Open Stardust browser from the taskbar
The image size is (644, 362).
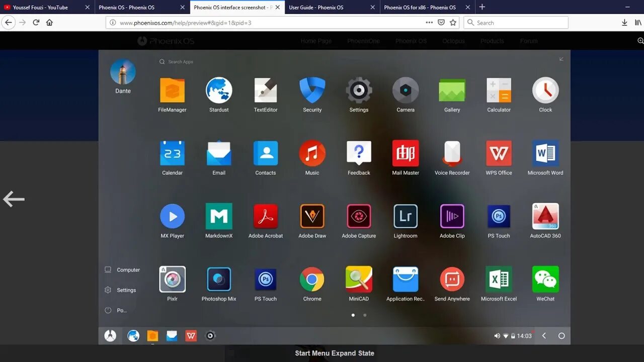[133, 336]
